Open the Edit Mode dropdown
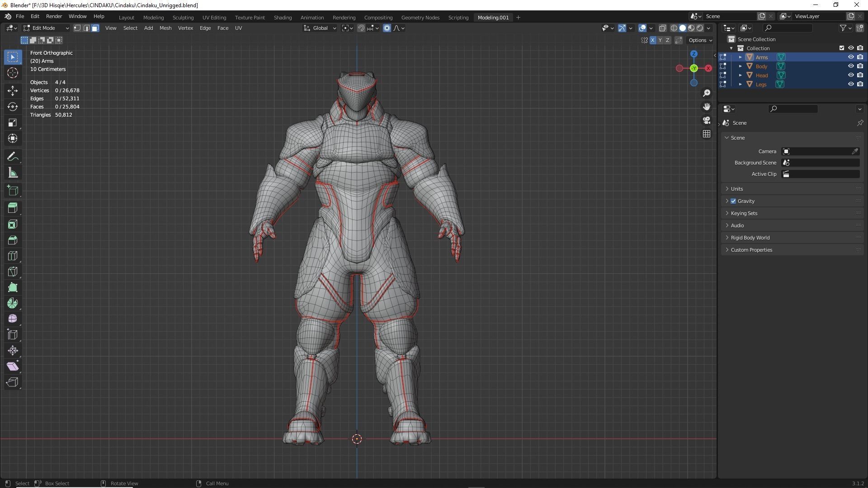Image resolution: width=868 pixels, height=488 pixels. coord(46,28)
